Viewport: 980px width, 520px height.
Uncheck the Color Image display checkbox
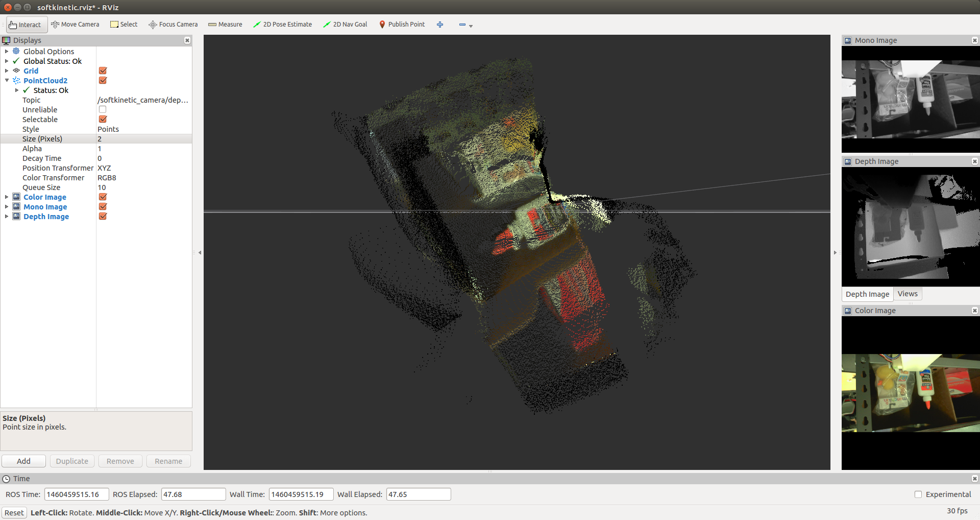pos(103,197)
